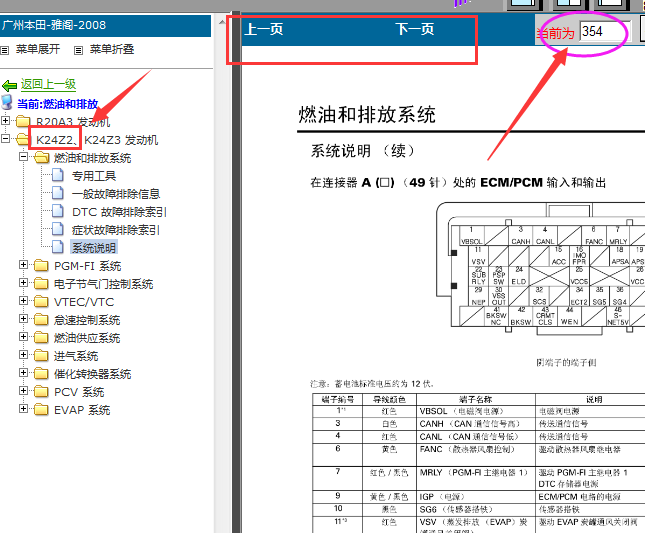Click the VTEC/VTC folder icon
Viewport: 645px width, 533px height.
tap(41, 301)
